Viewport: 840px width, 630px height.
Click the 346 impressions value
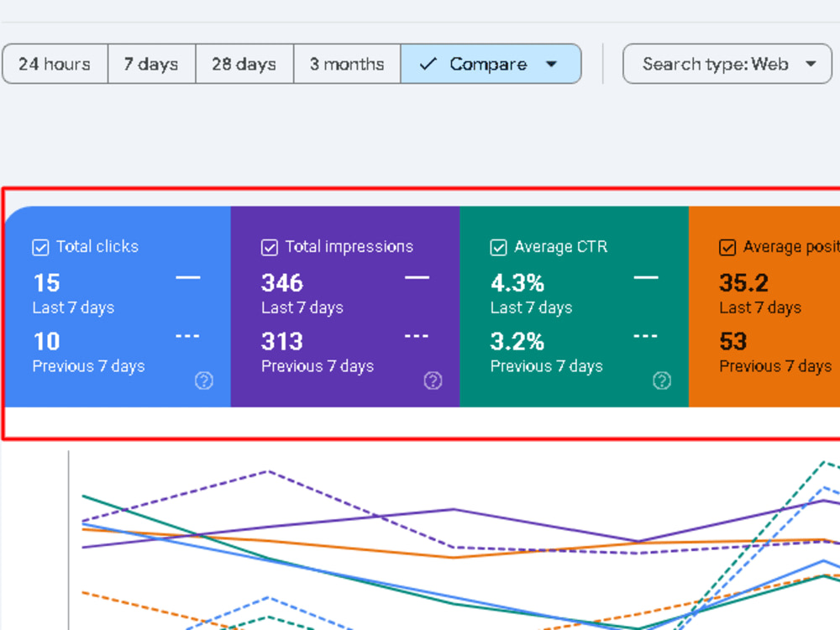(x=282, y=283)
